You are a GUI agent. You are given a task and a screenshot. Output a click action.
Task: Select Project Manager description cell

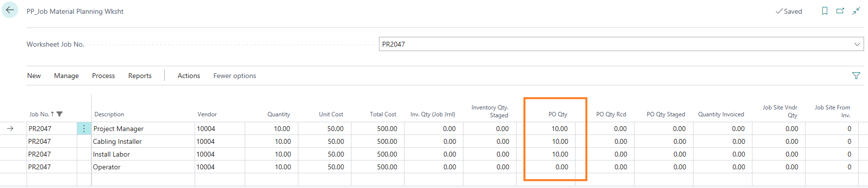pyautogui.click(x=144, y=129)
